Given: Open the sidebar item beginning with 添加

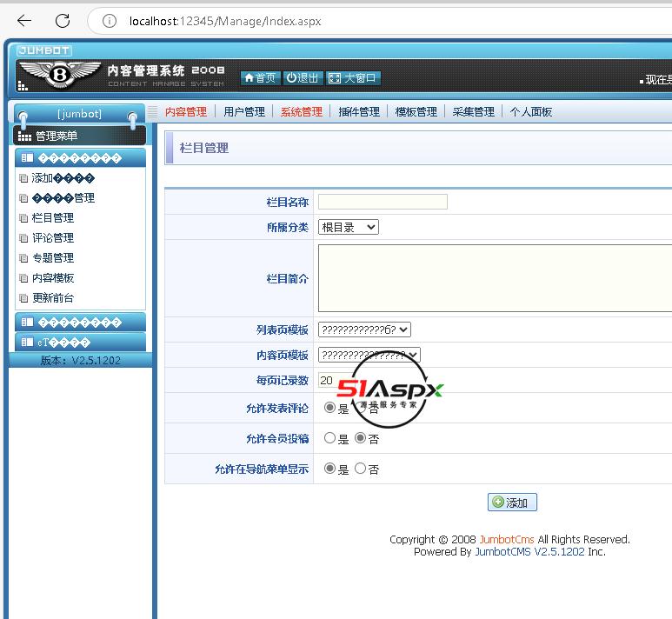Looking at the screenshot, I should click(63, 178).
